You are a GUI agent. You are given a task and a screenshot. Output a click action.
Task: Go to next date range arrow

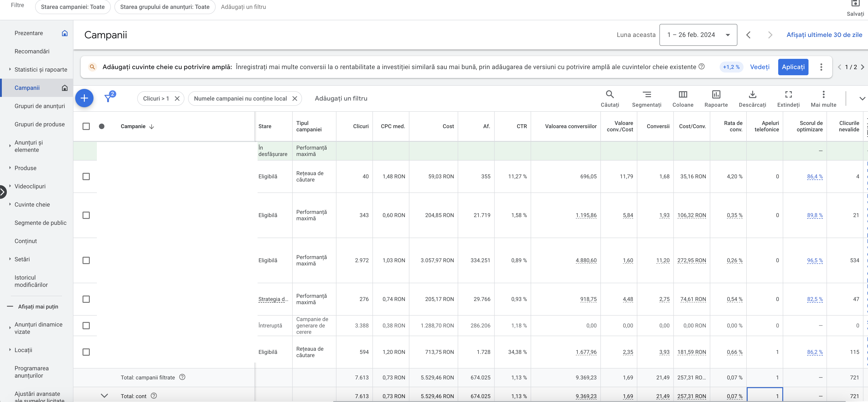[x=770, y=35]
